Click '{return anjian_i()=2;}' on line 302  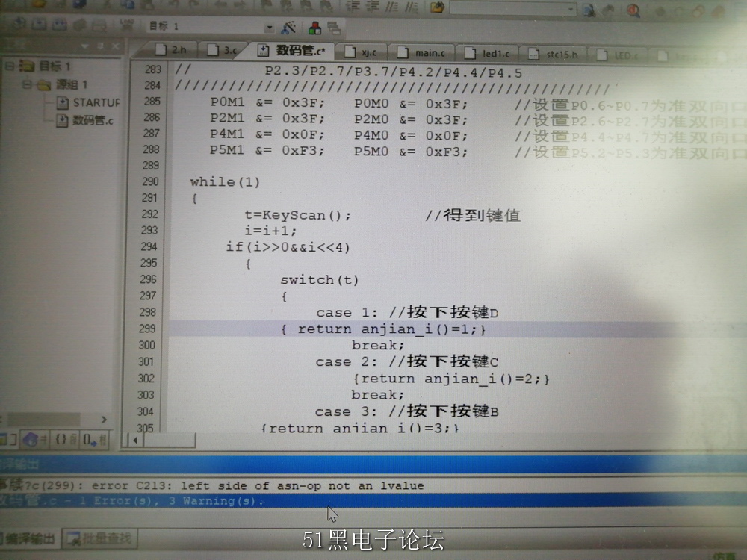450,379
